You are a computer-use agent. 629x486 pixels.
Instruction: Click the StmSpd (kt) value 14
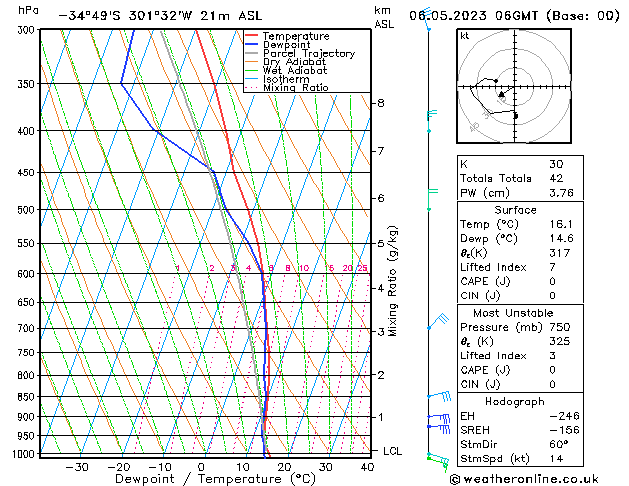(x=556, y=458)
